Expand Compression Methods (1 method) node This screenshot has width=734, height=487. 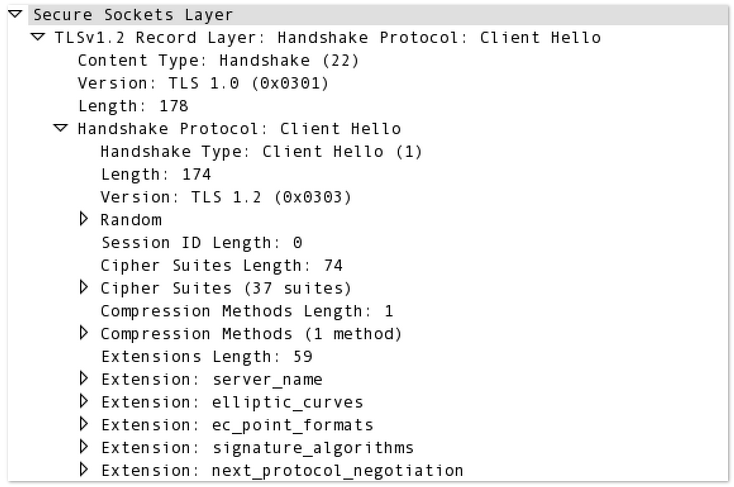tap(84, 333)
